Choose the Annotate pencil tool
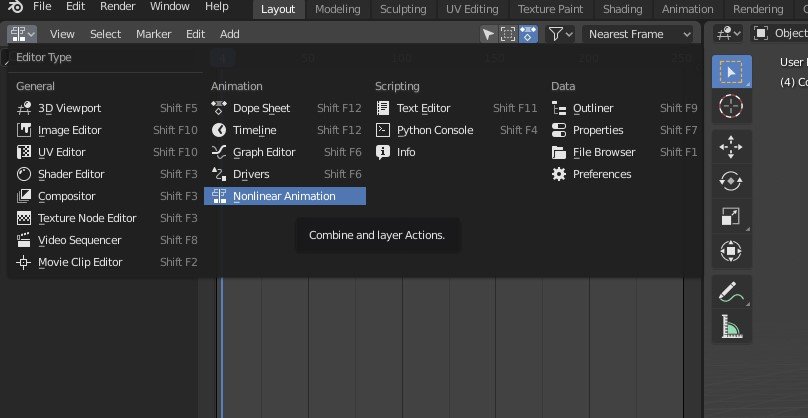The image size is (808, 418). 731,292
